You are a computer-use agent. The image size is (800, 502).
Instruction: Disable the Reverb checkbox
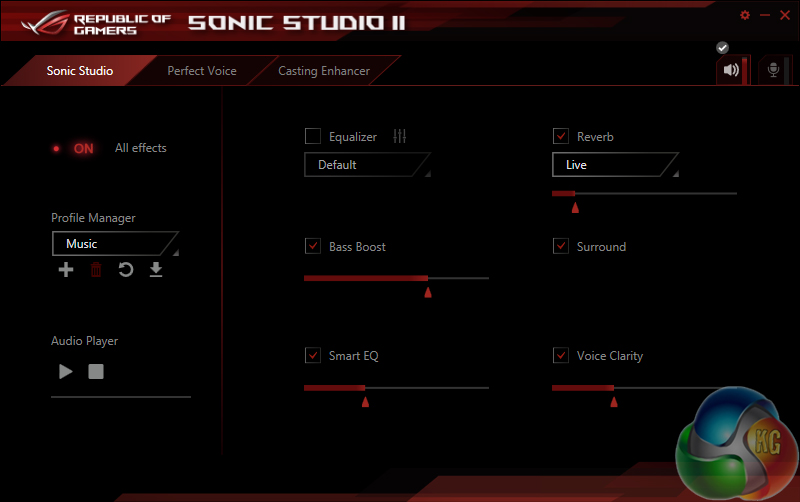coord(561,136)
